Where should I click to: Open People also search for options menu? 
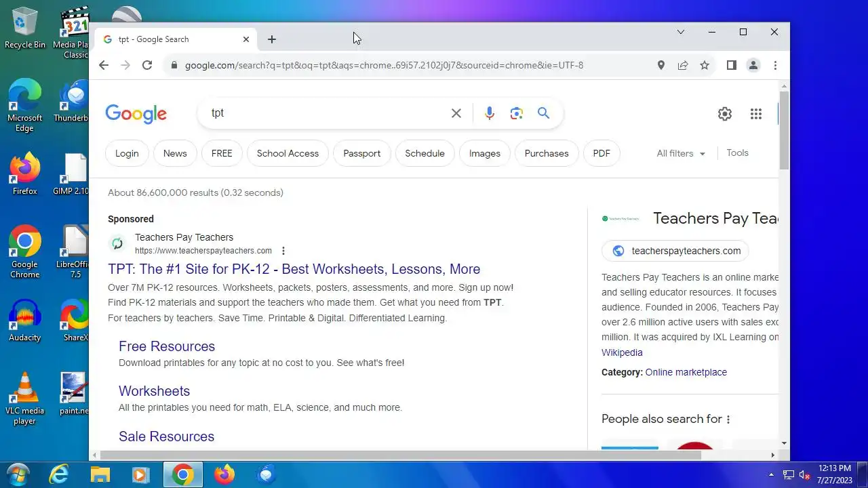click(x=728, y=420)
